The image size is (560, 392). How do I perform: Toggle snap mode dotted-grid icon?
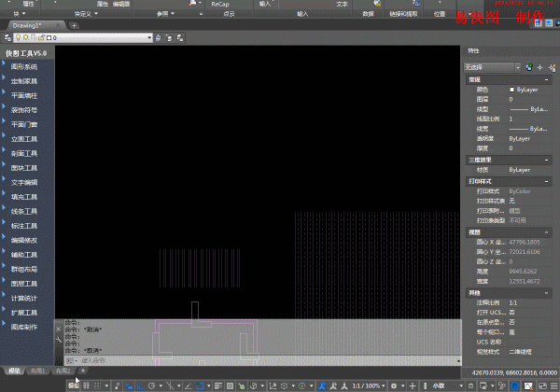[x=97, y=385]
